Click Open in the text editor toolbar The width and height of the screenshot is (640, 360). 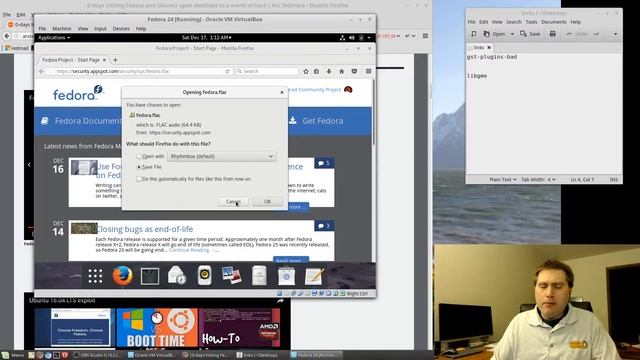[494, 34]
